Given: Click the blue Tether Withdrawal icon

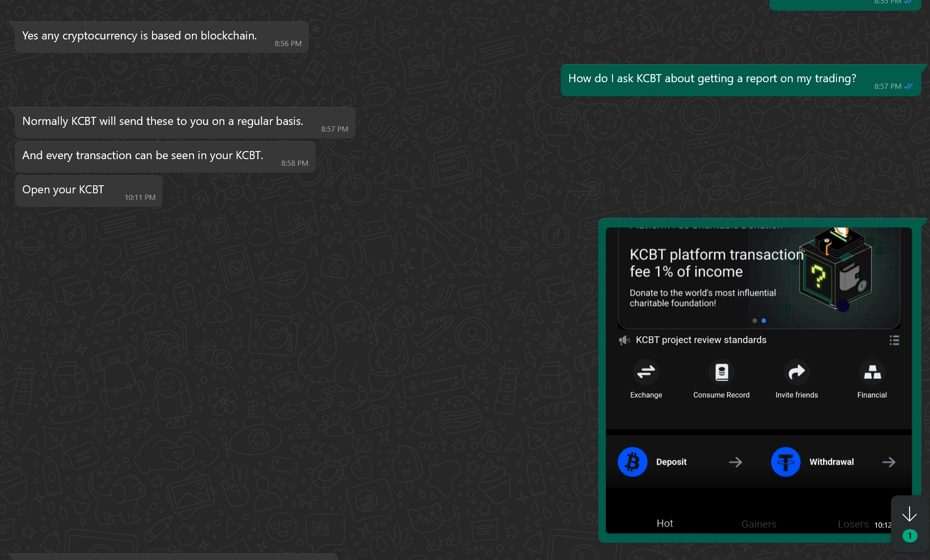Looking at the screenshot, I should [786, 462].
